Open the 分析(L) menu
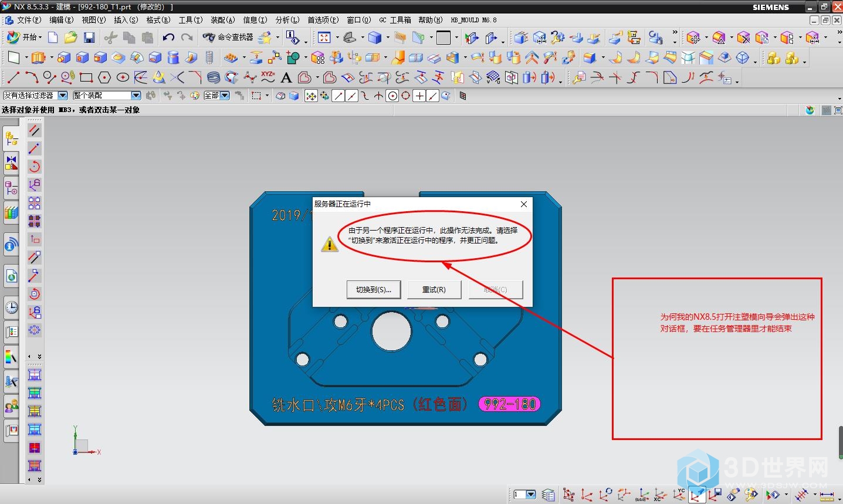The height and width of the screenshot is (504, 843). [x=287, y=20]
